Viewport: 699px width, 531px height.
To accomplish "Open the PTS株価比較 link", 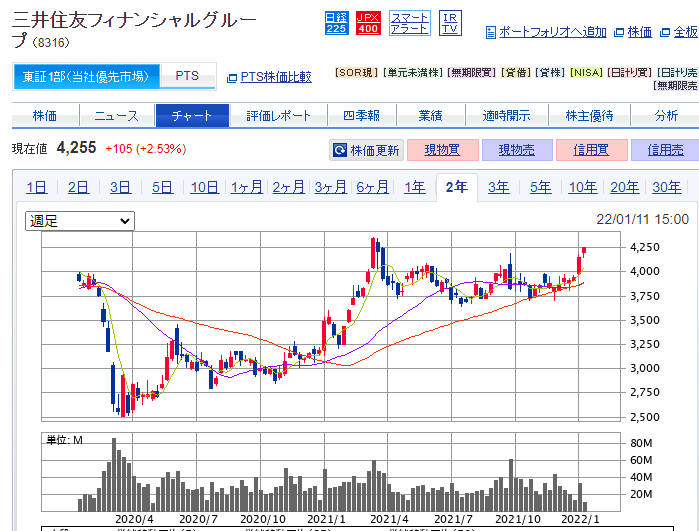I will click(x=276, y=77).
